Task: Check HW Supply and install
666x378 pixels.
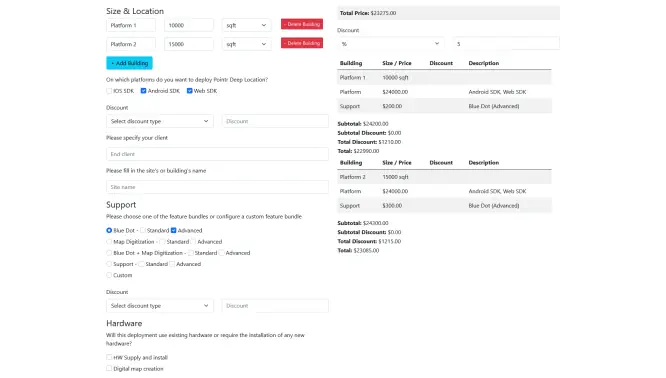Action: [x=109, y=358]
